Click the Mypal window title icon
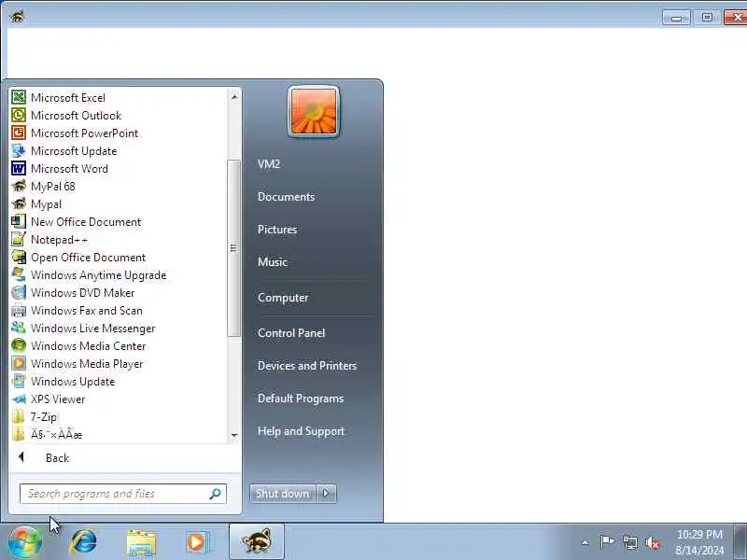This screenshot has height=560, width=747. [17, 17]
